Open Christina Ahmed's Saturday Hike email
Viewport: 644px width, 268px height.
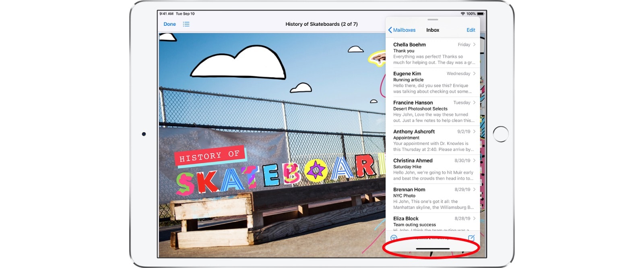pos(431,169)
